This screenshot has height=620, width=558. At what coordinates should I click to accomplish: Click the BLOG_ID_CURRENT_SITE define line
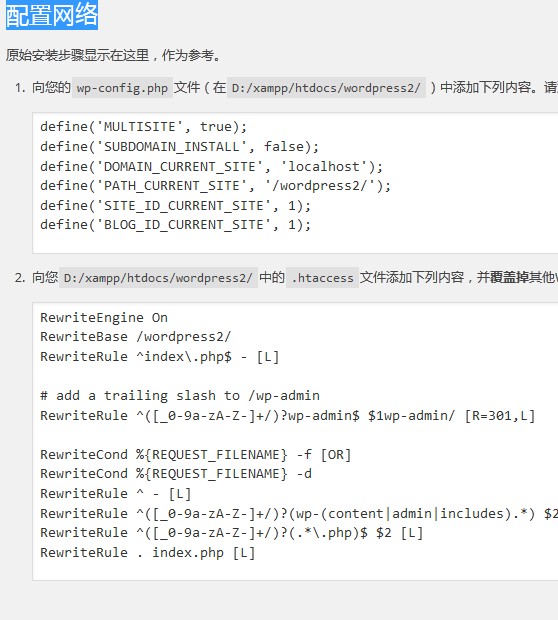[x=176, y=225]
